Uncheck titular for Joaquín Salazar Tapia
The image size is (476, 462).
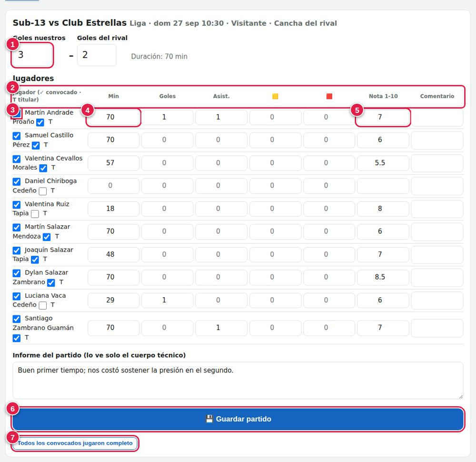coord(35,260)
